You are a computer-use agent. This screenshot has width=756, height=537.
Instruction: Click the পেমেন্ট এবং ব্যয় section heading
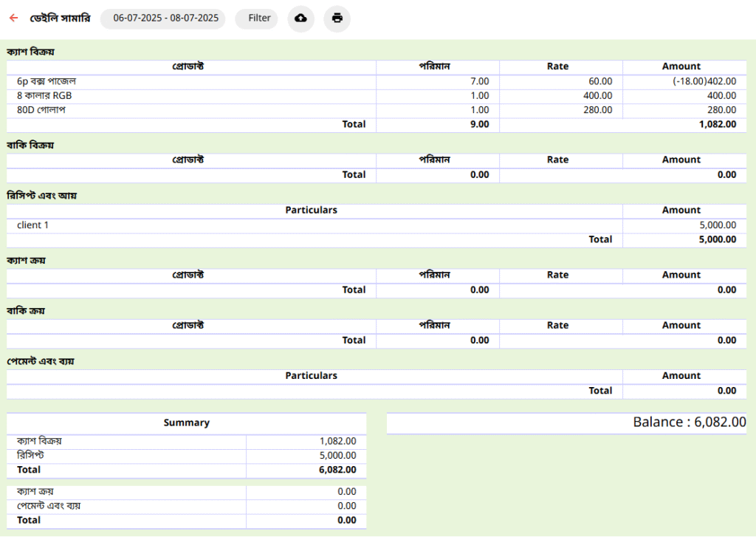click(41, 361)
